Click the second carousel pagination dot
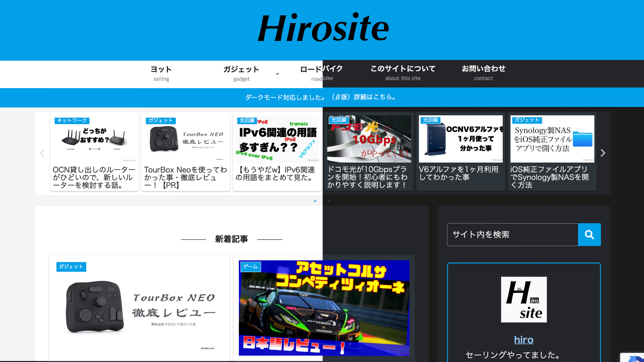Viewport: 644px width, 362px height. coord(329,201)
